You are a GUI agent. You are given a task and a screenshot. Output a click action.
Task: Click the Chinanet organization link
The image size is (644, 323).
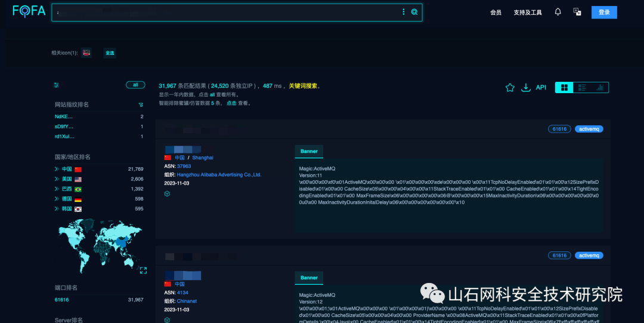(187, 301)
